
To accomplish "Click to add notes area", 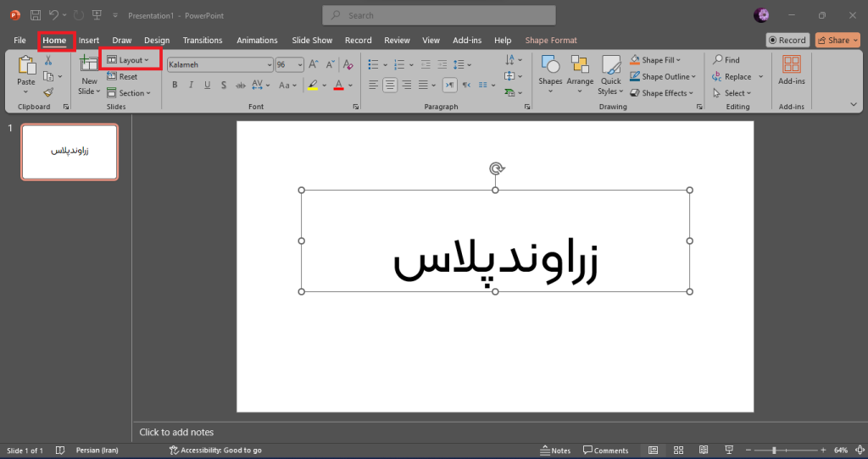I will point(176,432).
